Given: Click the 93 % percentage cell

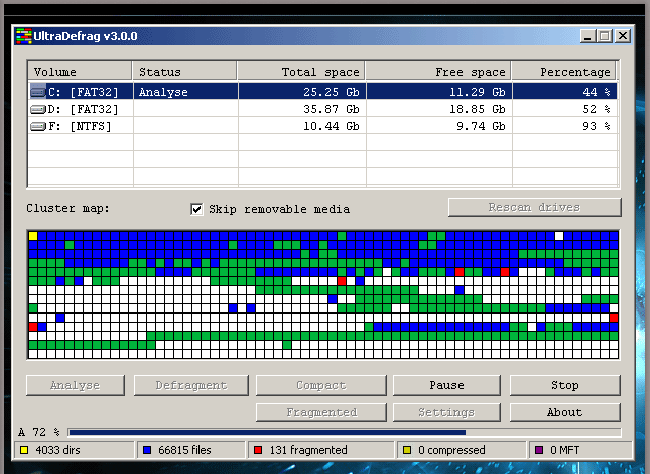Looking at the screenshot, I should (565, 126).
